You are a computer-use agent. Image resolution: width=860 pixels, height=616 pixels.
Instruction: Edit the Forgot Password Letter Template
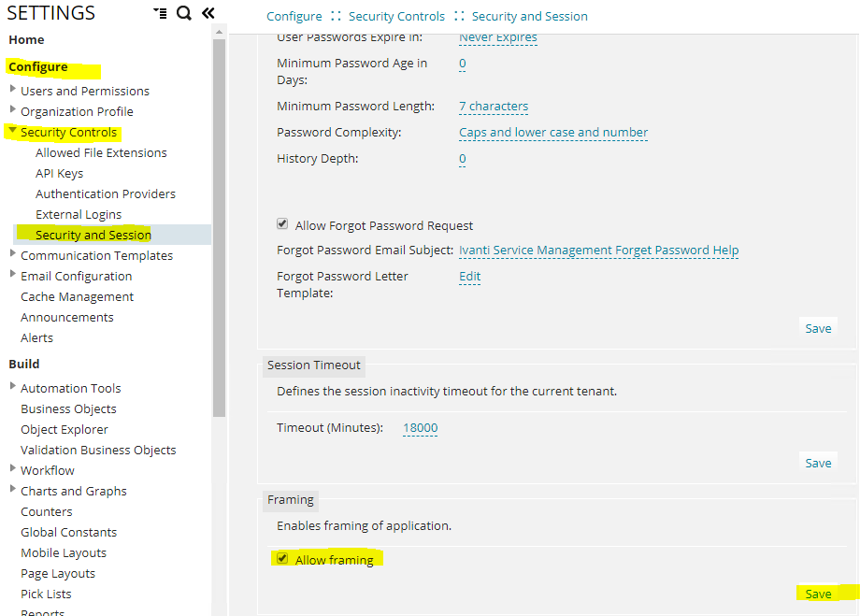point(469,276)
